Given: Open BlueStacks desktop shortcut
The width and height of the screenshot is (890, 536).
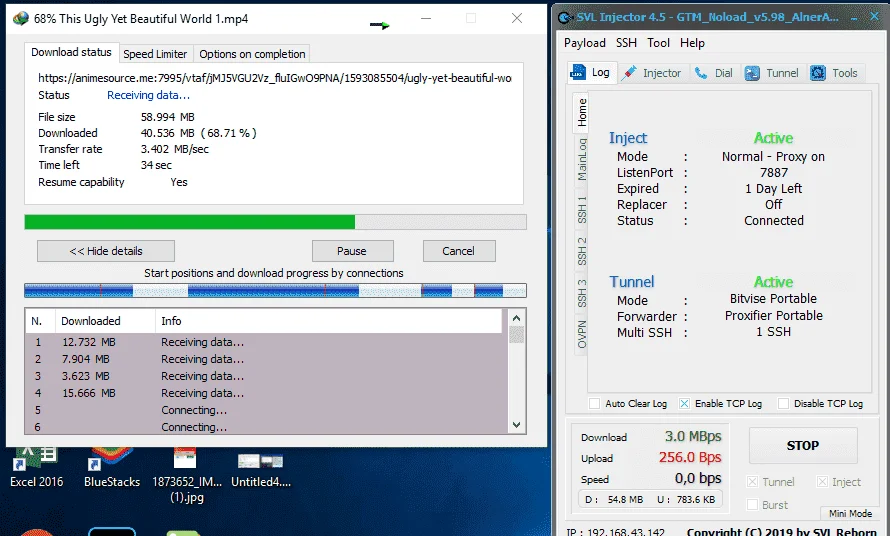Looking at the screenshot, I should click(x=112, y=468).
